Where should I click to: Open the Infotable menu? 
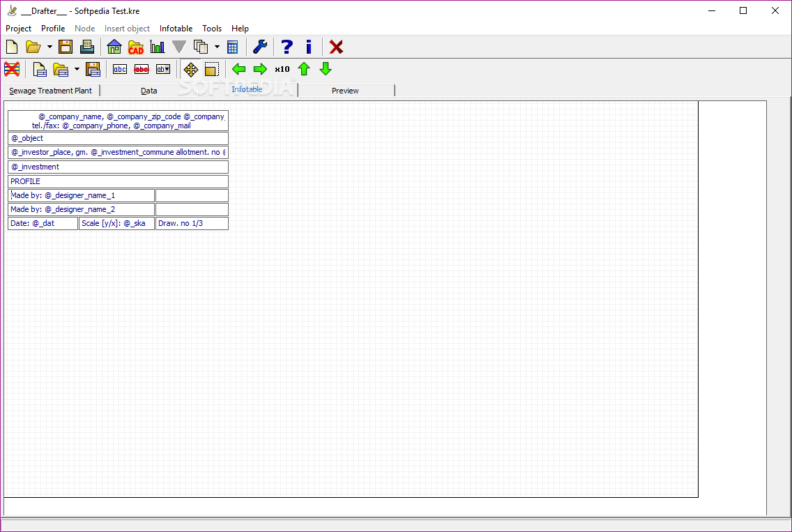point(176,29)
